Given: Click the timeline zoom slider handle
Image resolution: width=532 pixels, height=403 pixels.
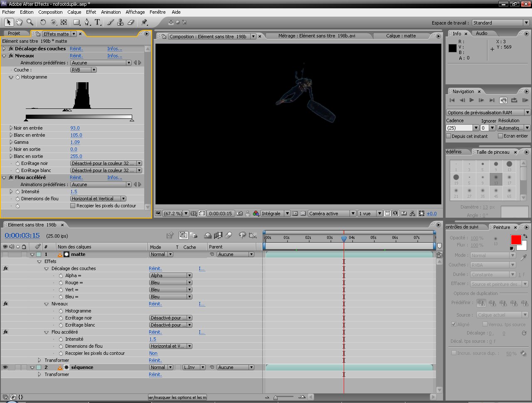Looking at the screenshot, I should pyautogui.click(x=276, y=398).
